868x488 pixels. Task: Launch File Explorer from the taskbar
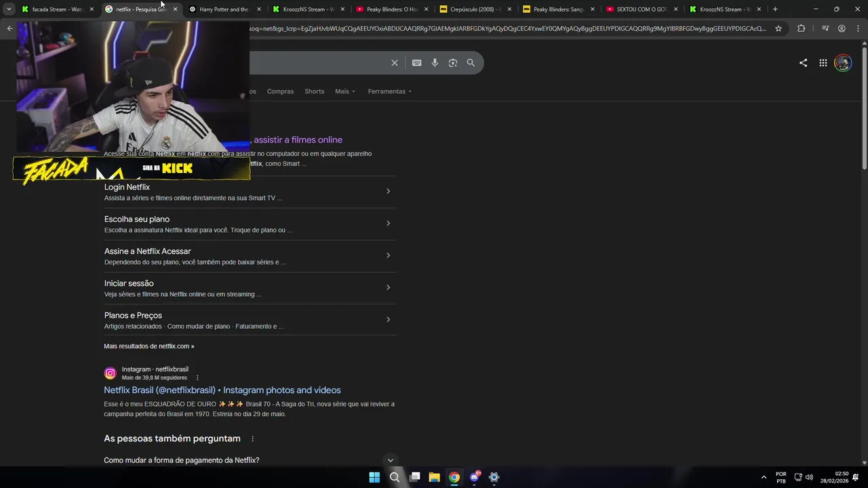[x=434, y=477]
